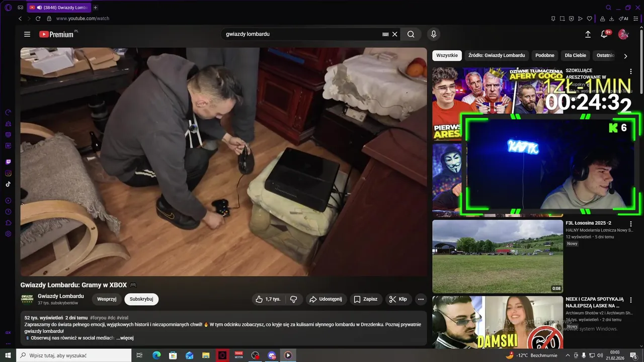This screenshot has width=644, height=362.
Task: Open a new browser tab
Action: pyautogui.click(x=96, y=8)
